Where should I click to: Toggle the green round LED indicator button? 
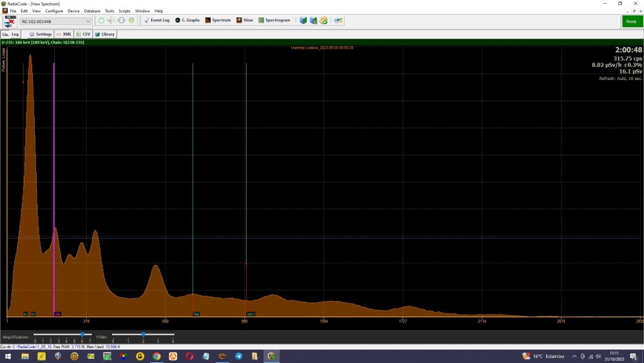click(x=131, y=21)
